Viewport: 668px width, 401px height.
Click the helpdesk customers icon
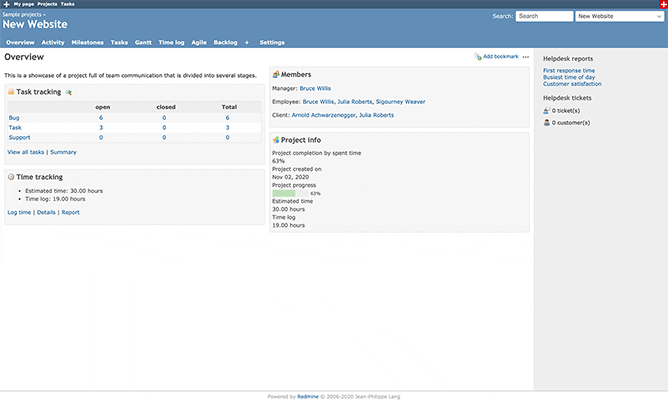tap(547, 123)
